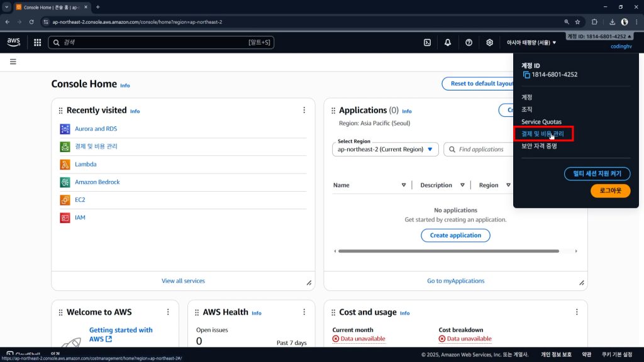Click the Lambda service icon
This screenshot has height=362, width=644.
tap(65, 164)
